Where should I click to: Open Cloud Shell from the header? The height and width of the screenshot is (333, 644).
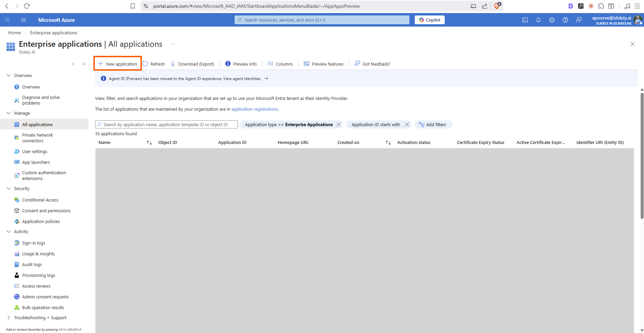tap(525, 20)
